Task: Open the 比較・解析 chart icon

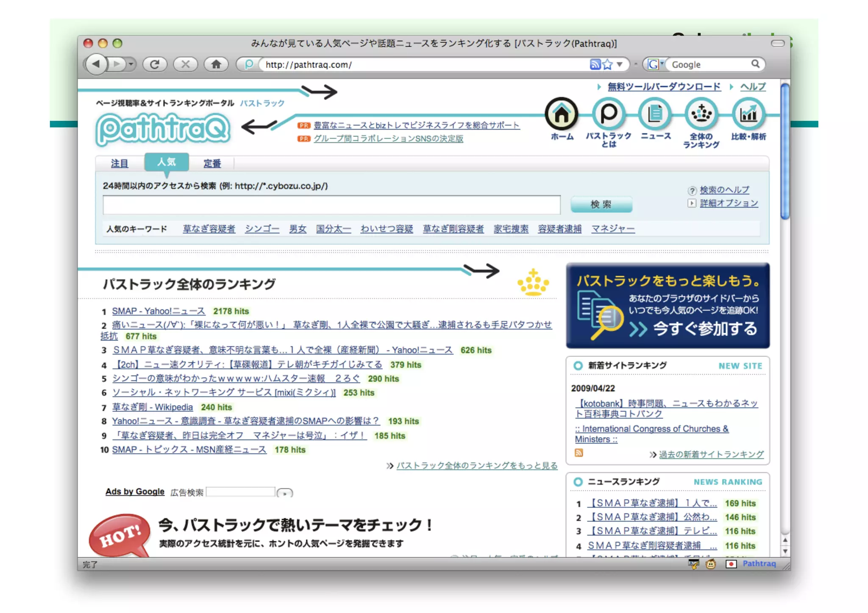Action: pos(748,114)
